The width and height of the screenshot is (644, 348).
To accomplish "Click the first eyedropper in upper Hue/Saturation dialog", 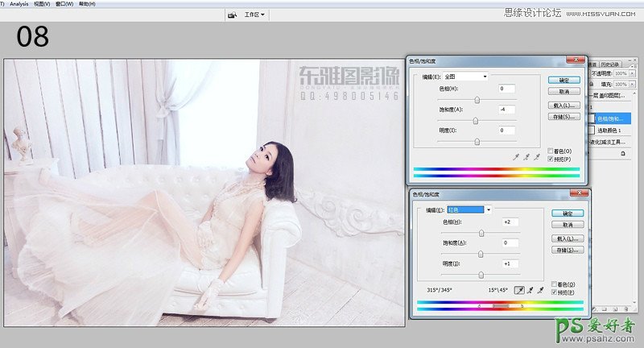I will 517,156.
